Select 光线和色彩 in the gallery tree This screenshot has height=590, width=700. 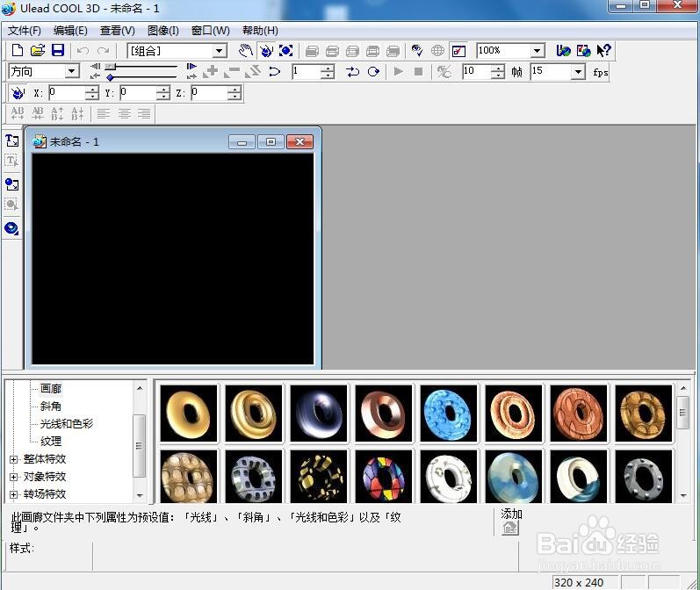67,423
